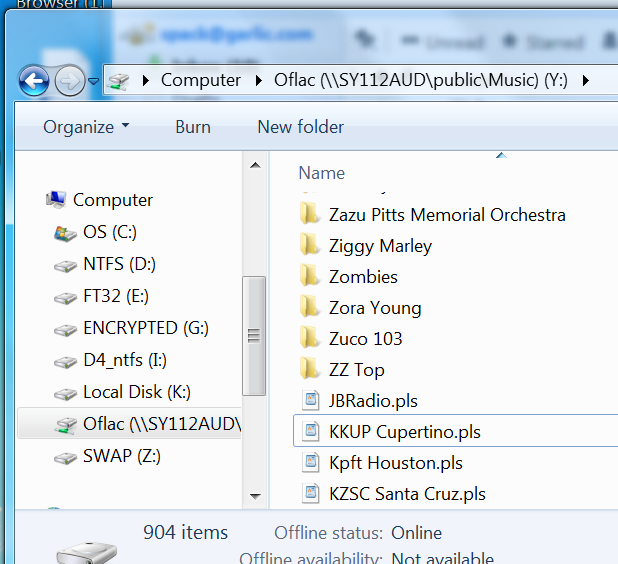Click the greyed Forward navigation arrow
The height and width of the screenshot is (564, 618).
coord(70,81)
